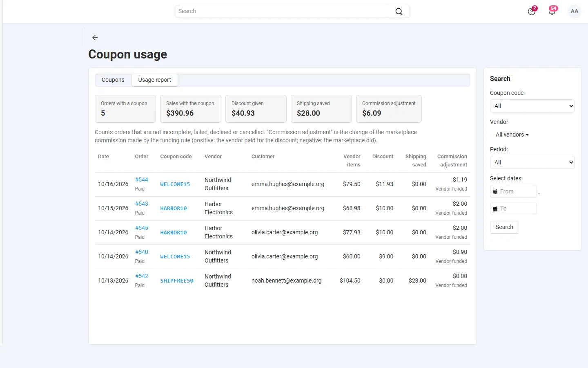The height and width of the screenshot is (368, 588).
Task: Open the notifications bell icon
Action: click(x=552, y=11)
